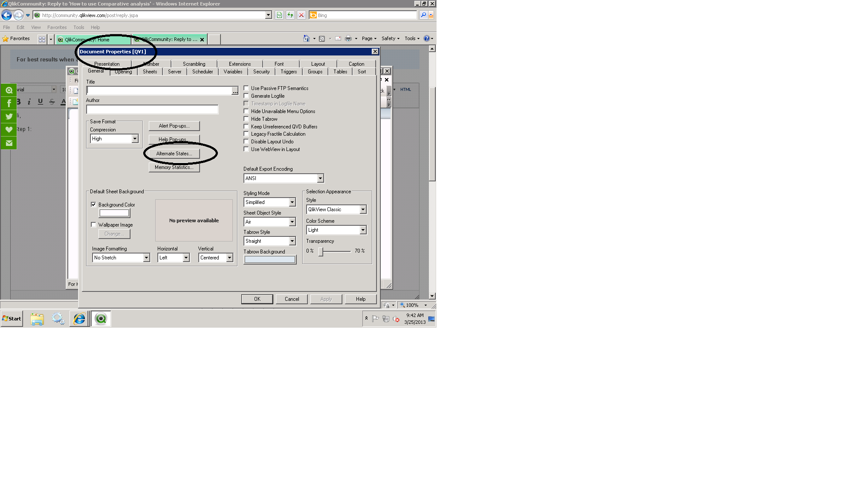Viewport: 868px width, 477px height.
Task: Click the Memory Statistics button
Action: click(x=174, y=167)
